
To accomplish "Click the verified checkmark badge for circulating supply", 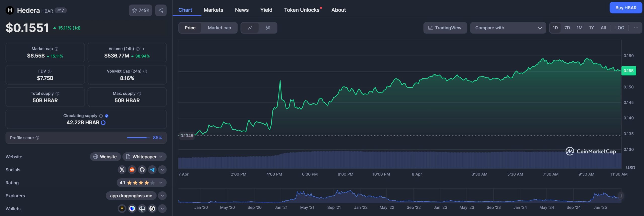I will click(x=107, y=116).
